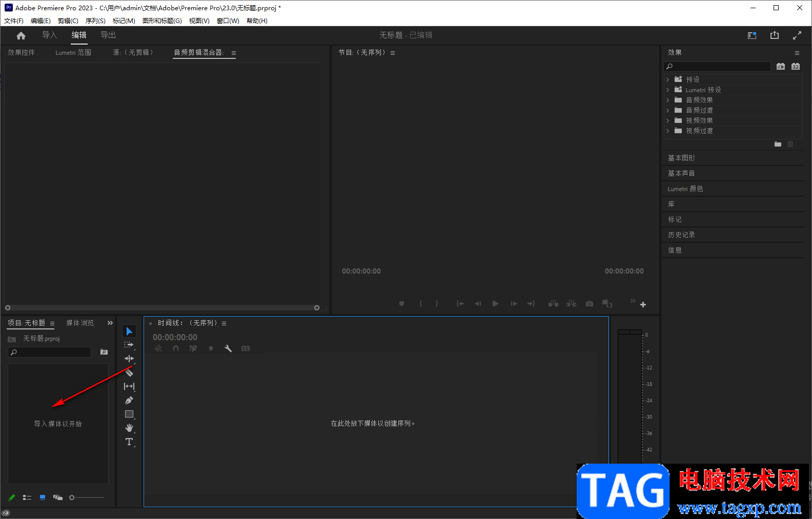This screenshot has height=519, width=812.
Task: Open the 文件(F) menu
Action: 14,21
